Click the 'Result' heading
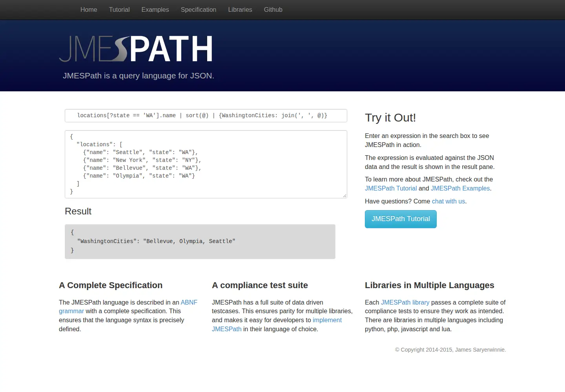The width and height of the screenshot is (565, 392). pyautogui.click(x=78, y=211)
